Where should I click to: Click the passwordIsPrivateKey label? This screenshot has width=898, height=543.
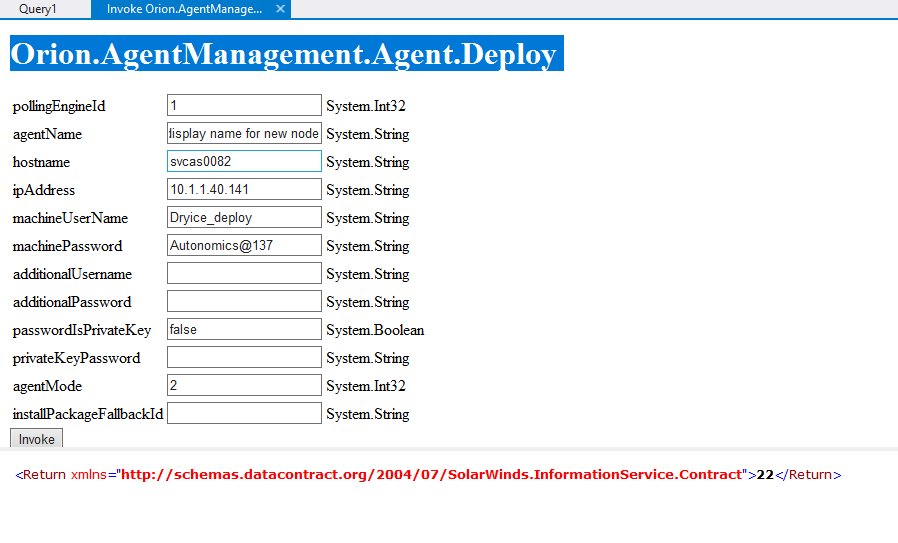[x=82, y=330]
